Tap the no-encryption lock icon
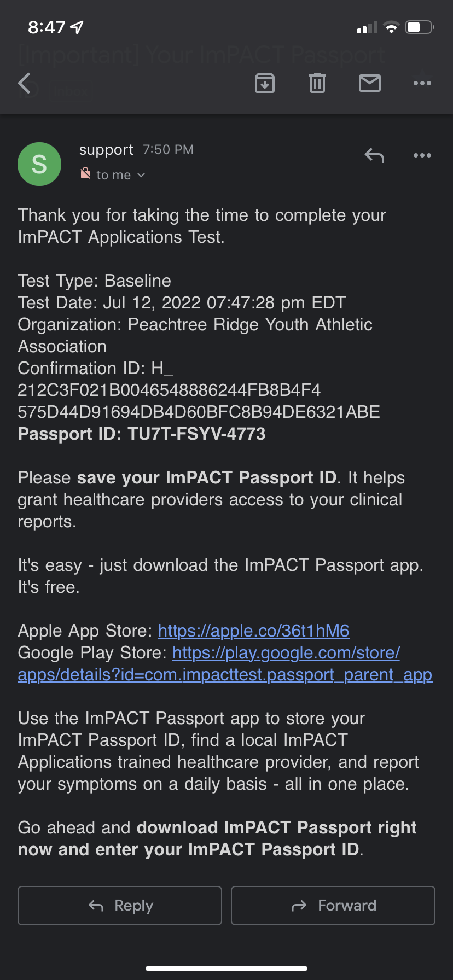The height and width of the screenshot is (980, 453). tap(85, 174)
